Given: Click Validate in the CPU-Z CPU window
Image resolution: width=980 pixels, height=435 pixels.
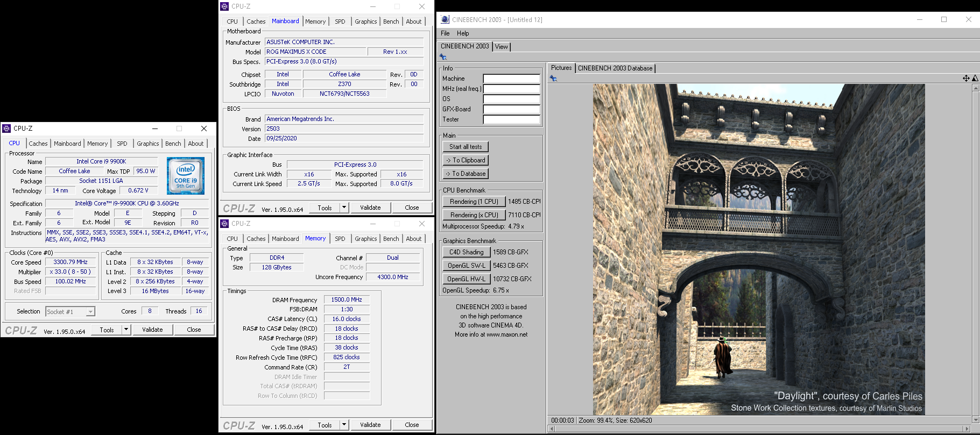Looking at the screenshot, I should pyautogui.click(x=152, y=330).
